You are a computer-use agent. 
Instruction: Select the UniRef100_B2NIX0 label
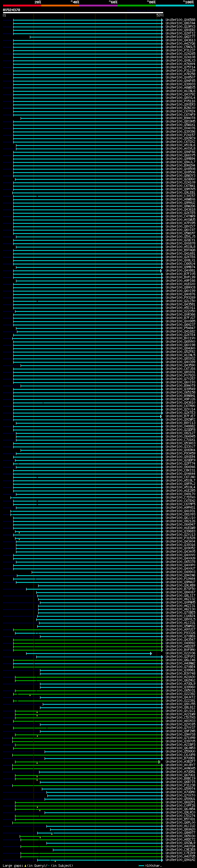(x=180, y=108)
